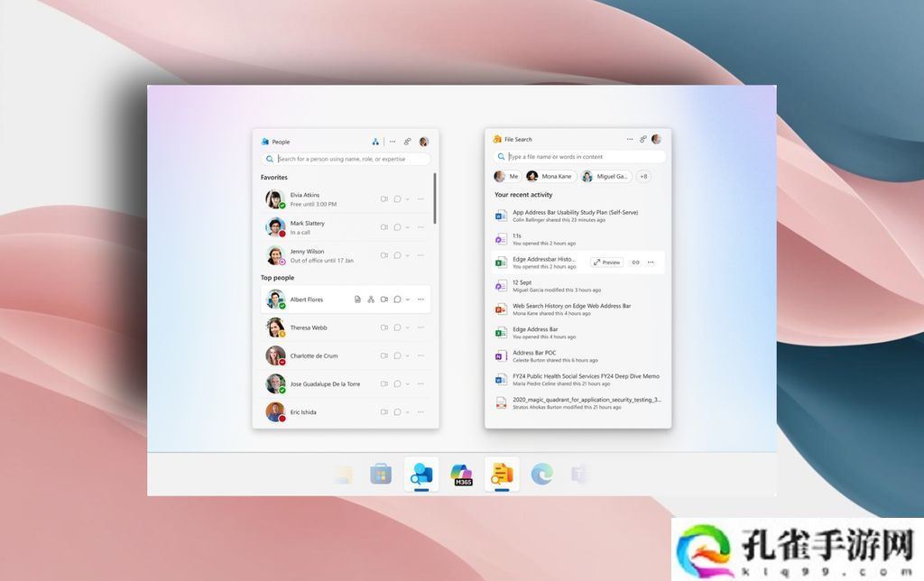Expand chat options dropdown for Albert Flores

pyautogui.click(x=407, y=300)
